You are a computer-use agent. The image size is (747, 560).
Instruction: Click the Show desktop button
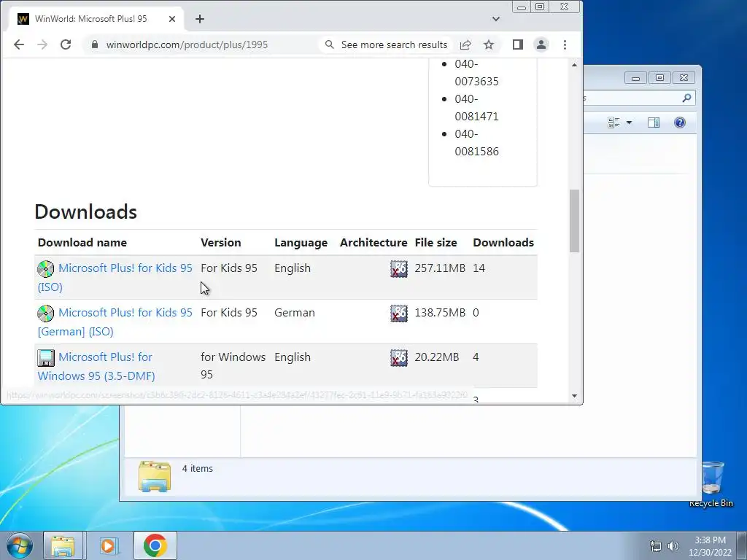[742, 545]
